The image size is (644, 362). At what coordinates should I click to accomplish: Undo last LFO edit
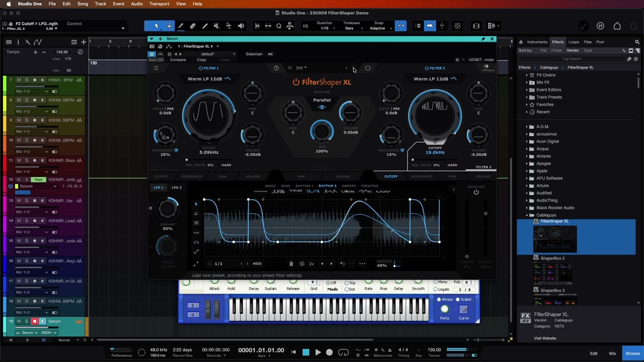[x=342, y=263]
